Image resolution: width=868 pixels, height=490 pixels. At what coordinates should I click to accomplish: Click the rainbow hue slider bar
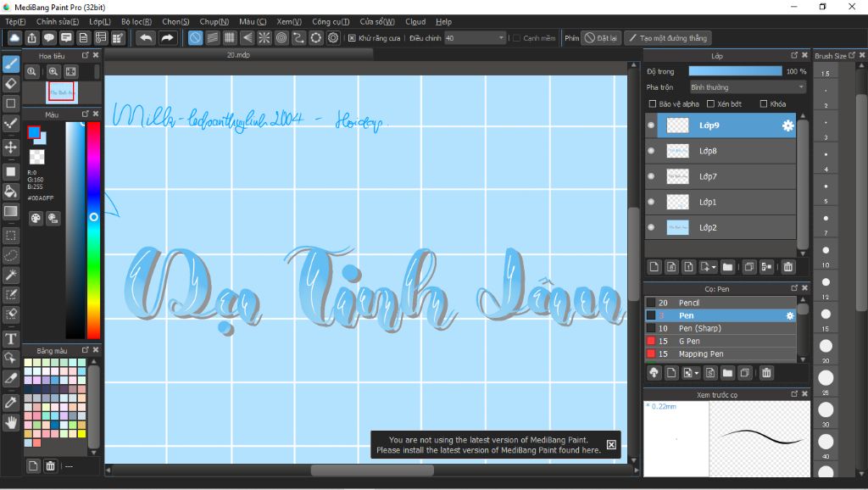tap(94, 230)
